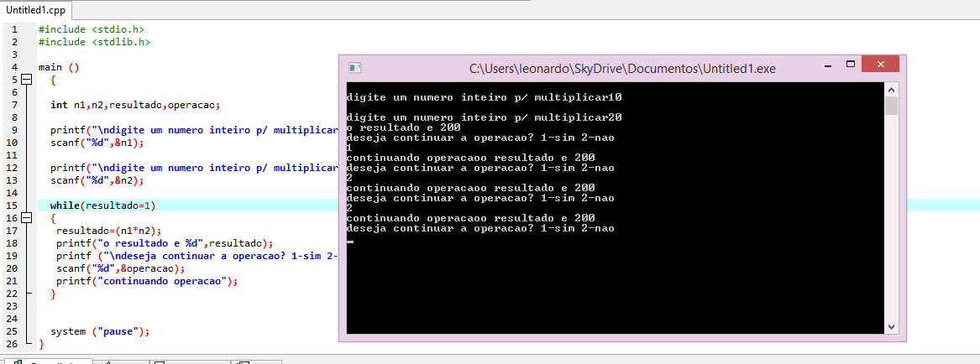Click console line 'o resultado e 200'
Viewport: 980px width, 364px height.
point(404,127)
